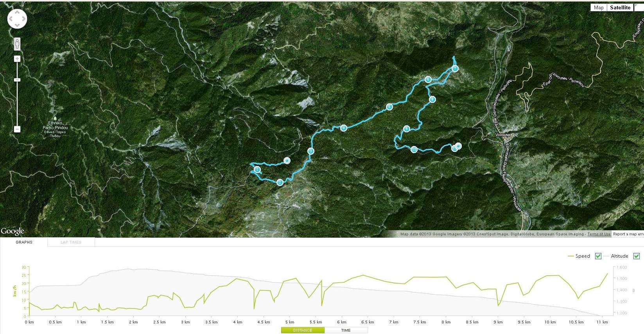The image size is (644, 334).
Task: Select the Satellite view button
Action: (620, 7)
